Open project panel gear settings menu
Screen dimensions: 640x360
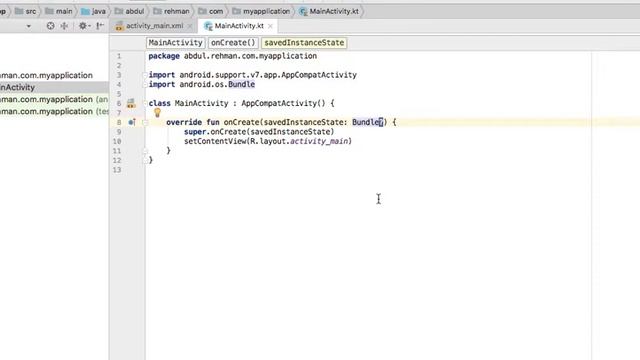click(84, 26)
